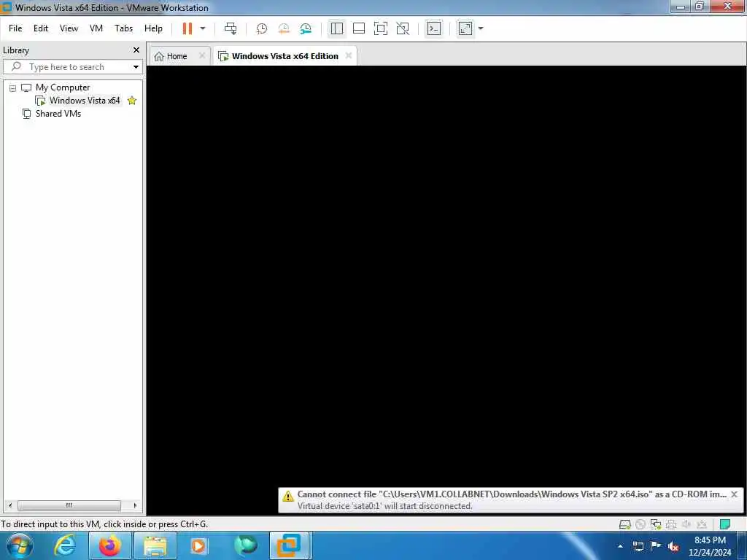Show hidden system tray icons
Image resolution: width=747 pixels, height=560 pixels.
620,546
